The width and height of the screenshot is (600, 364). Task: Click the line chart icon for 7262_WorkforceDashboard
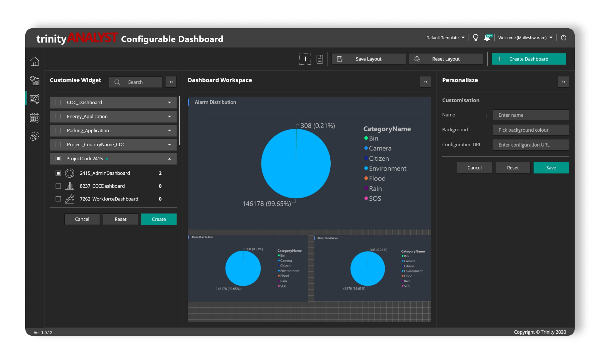[x=70, y=199]
